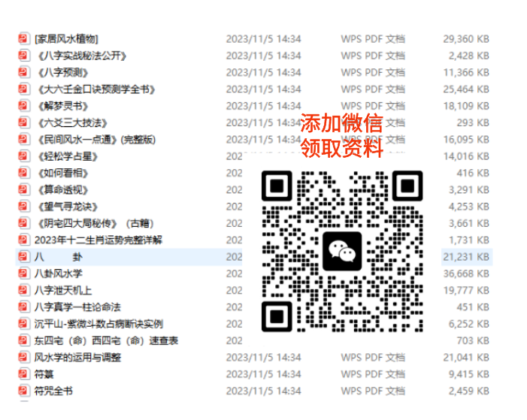This screenshot has width=527, height=420.
Task: Select file name 《八字实战秘法公开》
Action: [x=82, y=56]
